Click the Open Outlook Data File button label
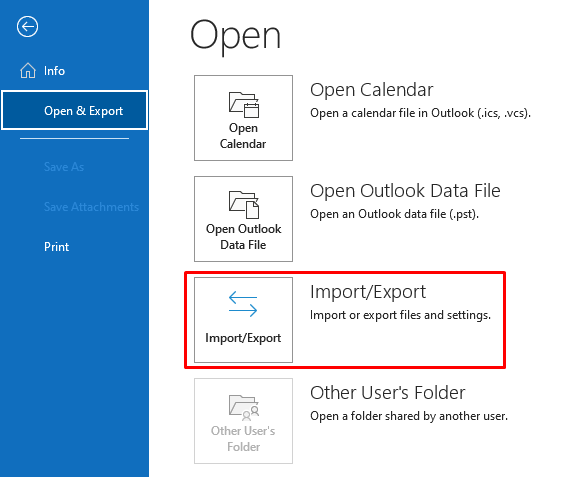577x477 pixels. coord(243,237)
